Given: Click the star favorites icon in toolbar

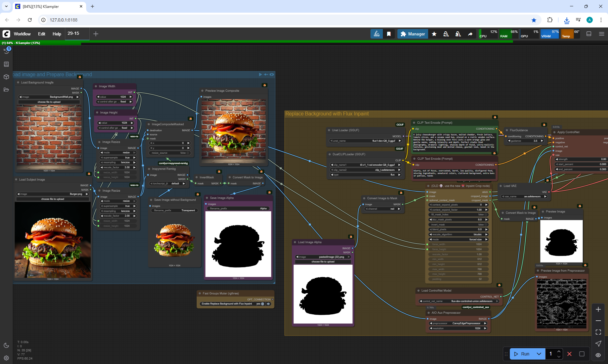Looking at the screenshot, I should point(434,34).
